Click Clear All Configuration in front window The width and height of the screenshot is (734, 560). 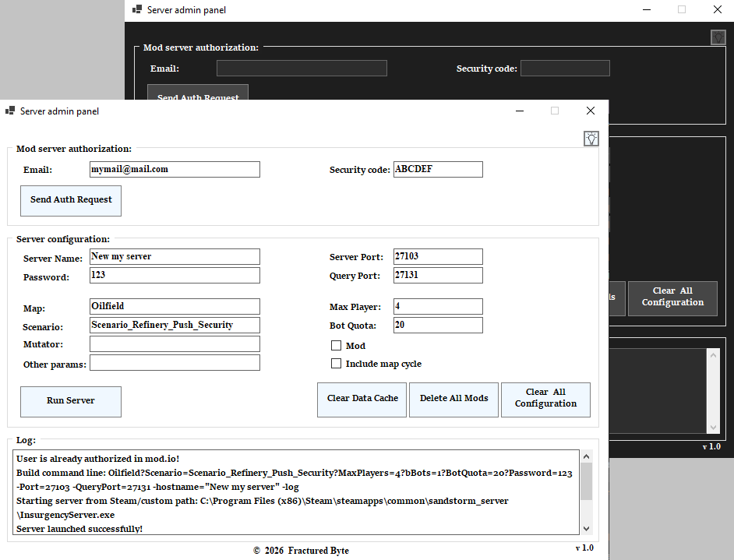545,400
